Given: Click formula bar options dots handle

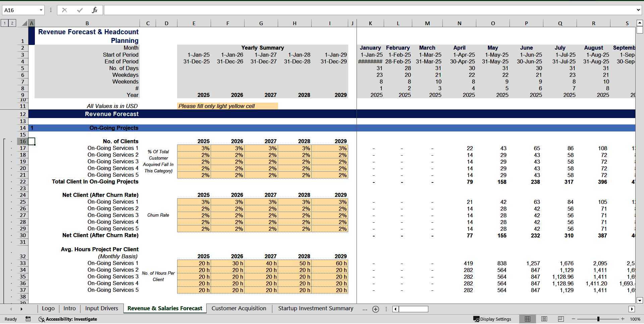Looking at the screenshot, I should click(x=51, y=10).
